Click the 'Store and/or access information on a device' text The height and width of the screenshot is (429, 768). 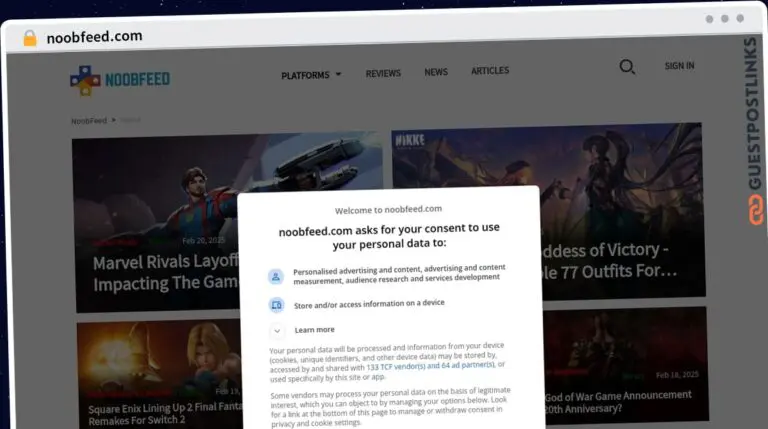369,304
